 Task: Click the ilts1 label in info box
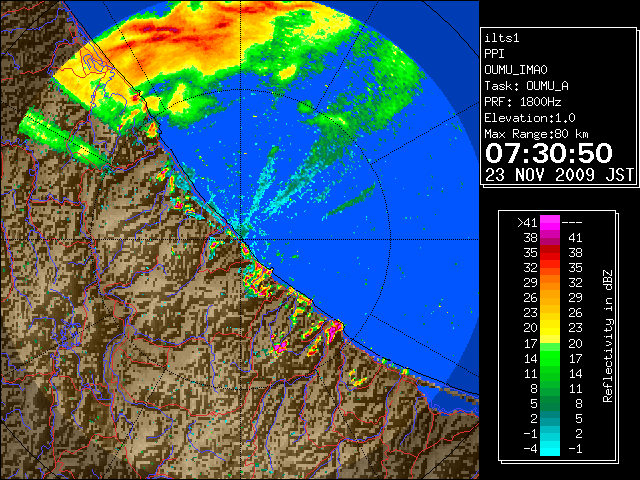(502, 38)
